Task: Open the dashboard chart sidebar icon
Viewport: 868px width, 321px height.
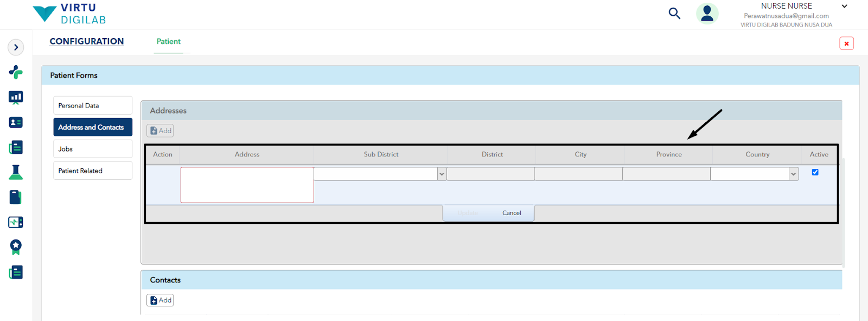Action: tap(16, 98)
